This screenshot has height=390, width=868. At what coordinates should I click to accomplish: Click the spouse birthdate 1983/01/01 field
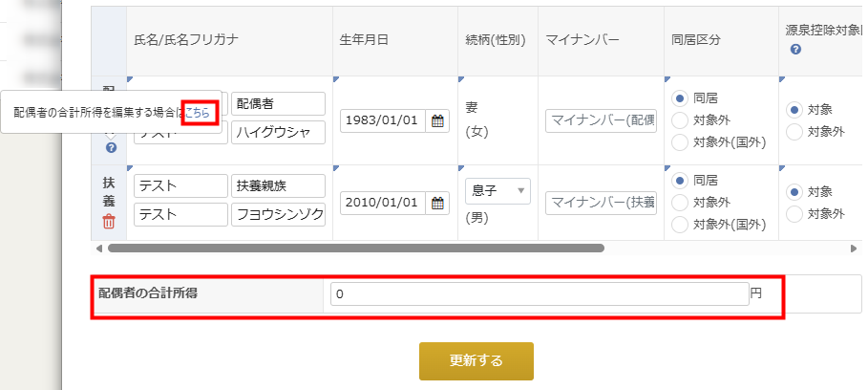click(x=383, y=121)
